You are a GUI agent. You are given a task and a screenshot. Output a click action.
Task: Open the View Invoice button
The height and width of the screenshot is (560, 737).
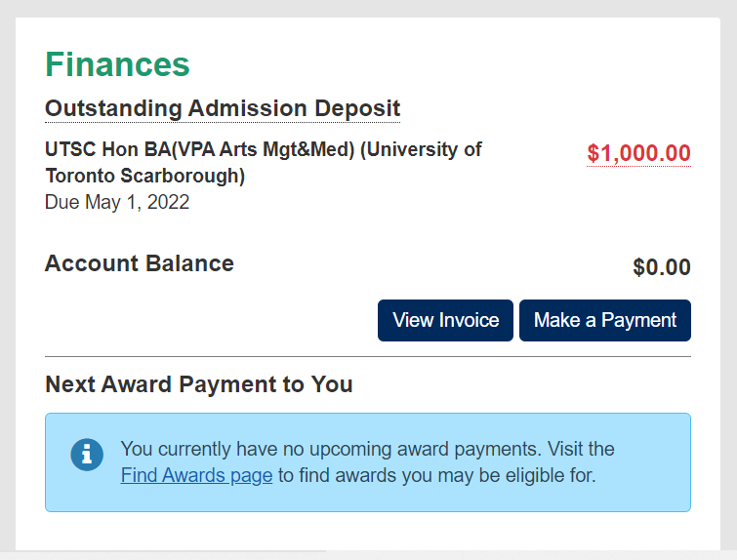445,320
